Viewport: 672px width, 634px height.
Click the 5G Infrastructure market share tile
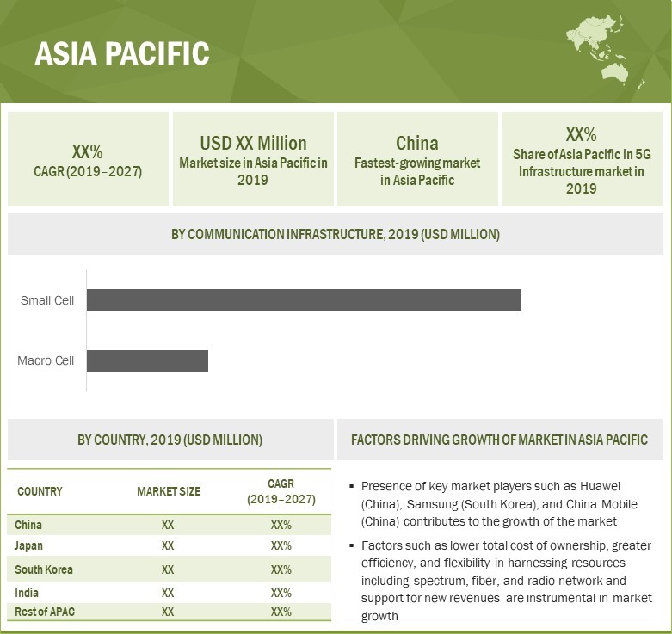(581, 160)
